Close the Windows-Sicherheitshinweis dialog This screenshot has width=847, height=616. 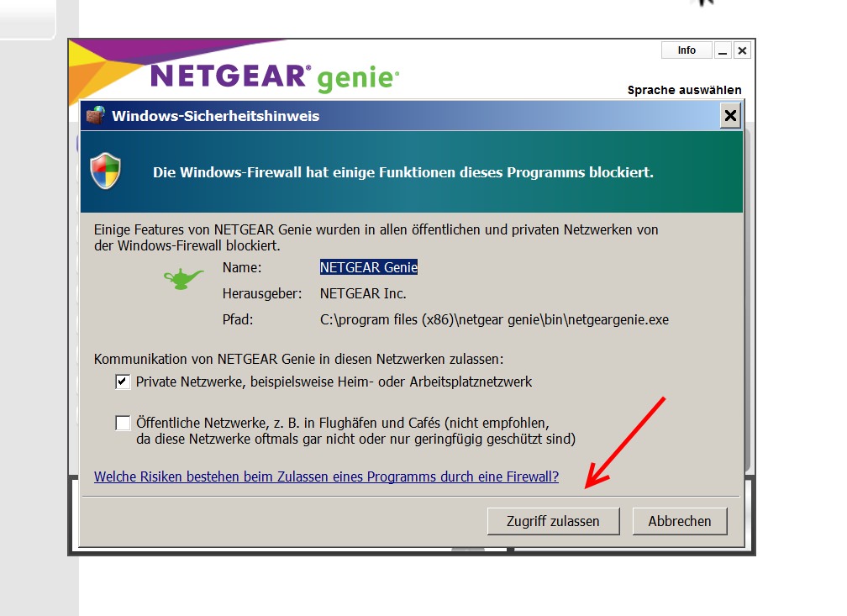tap(730, 116)
